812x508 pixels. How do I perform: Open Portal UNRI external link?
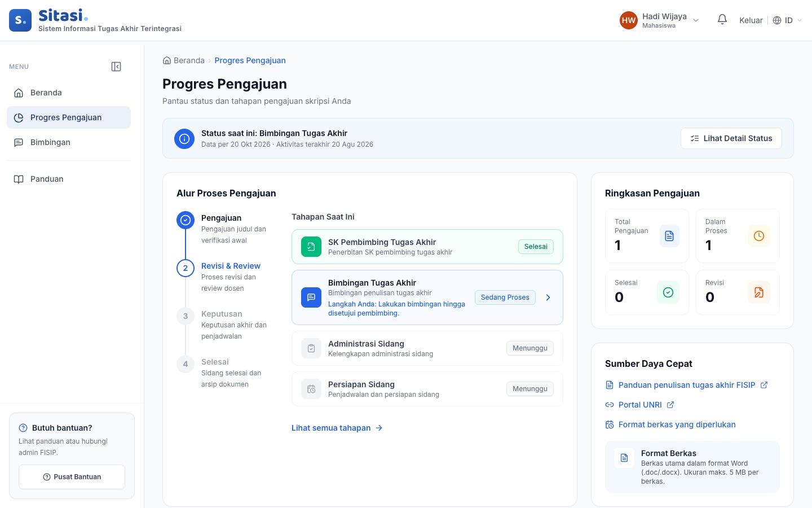(x=639, y=405)
